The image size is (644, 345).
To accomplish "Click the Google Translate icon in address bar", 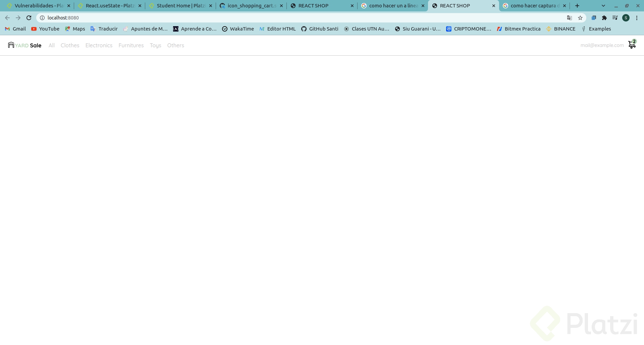I will tap(569, 18).
